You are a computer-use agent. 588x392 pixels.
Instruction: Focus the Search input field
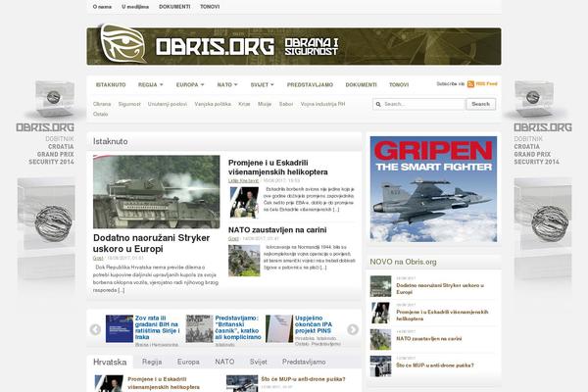[x=418, y=104]
